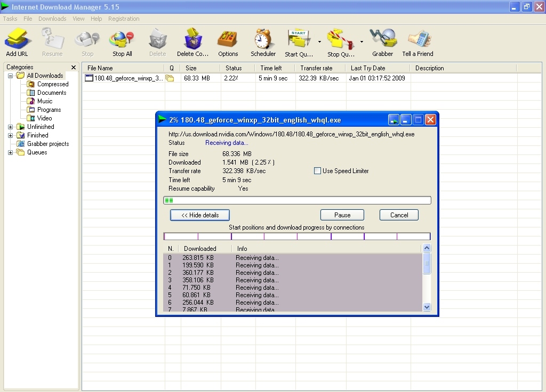
Task: Click the tray-minimize icon in download dialog title
Action: coord(394,120)
